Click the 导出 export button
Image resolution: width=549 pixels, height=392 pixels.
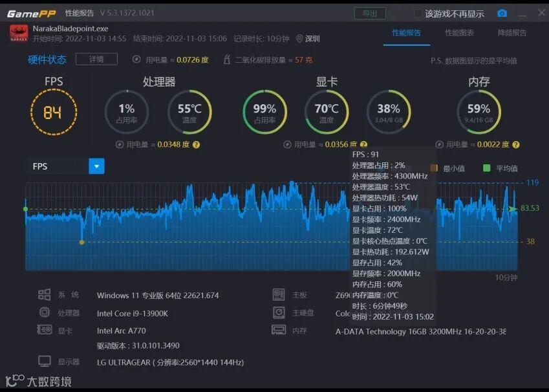[x=370, y=14]
